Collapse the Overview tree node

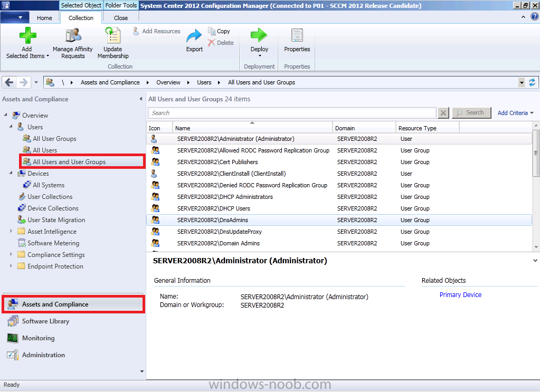click(6, 114)
